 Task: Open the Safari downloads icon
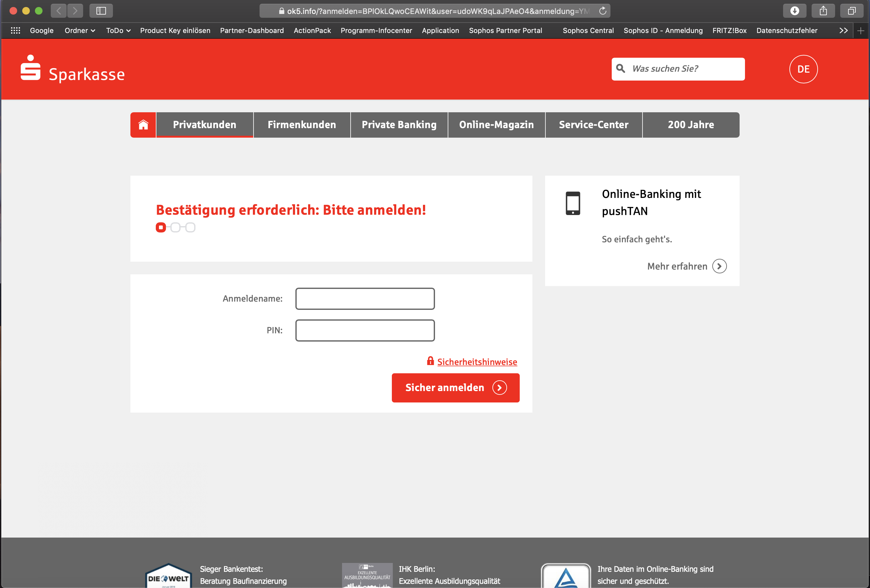point(794,11)
